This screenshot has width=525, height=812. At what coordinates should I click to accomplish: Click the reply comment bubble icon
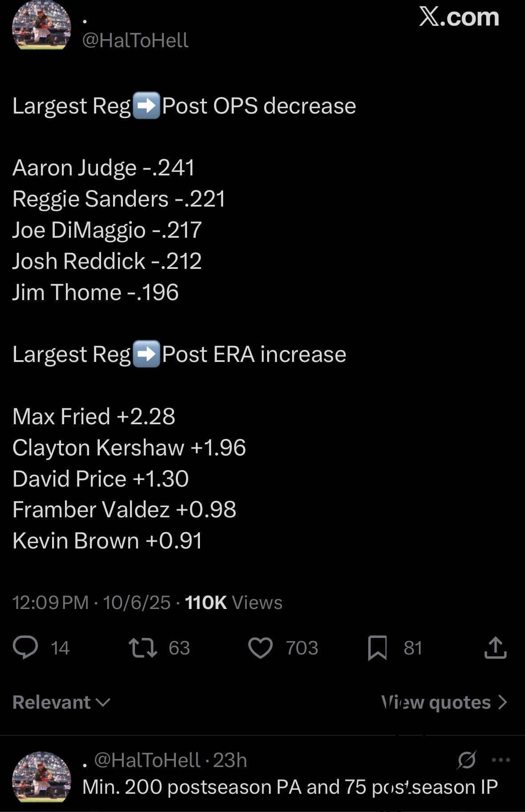25,648
